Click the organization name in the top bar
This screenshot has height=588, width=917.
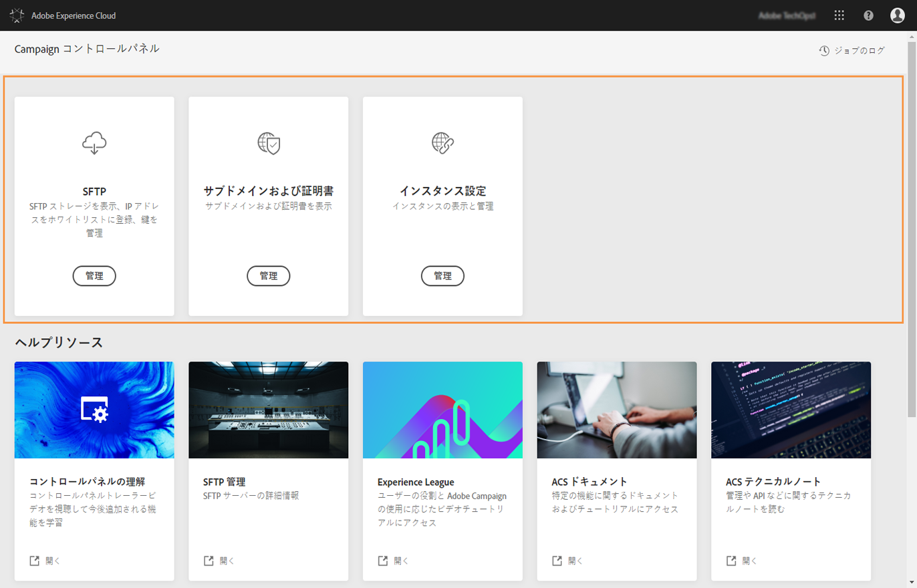tap(787, 15)
